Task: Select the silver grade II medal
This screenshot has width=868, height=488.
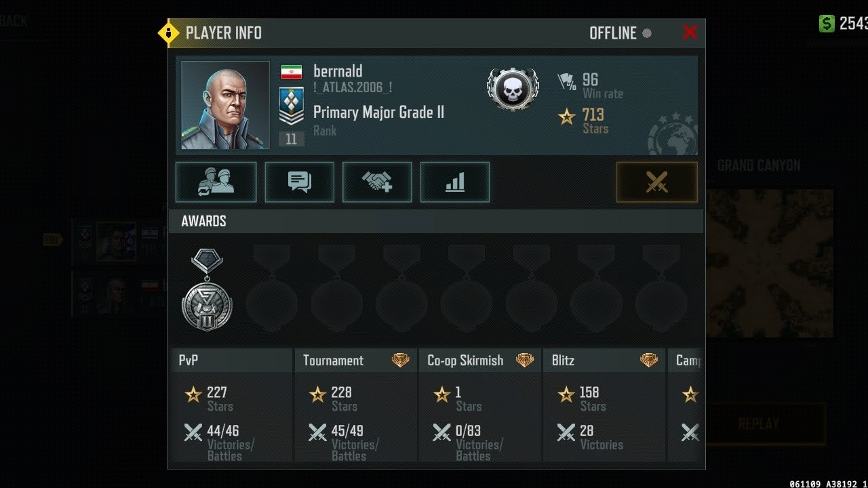Action: [207, 290]
